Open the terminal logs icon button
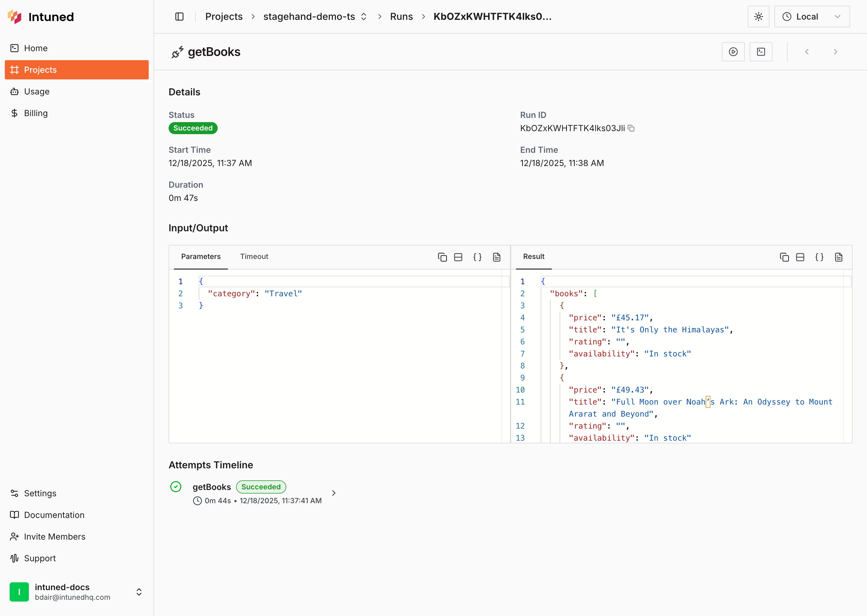 coord(761,52)
